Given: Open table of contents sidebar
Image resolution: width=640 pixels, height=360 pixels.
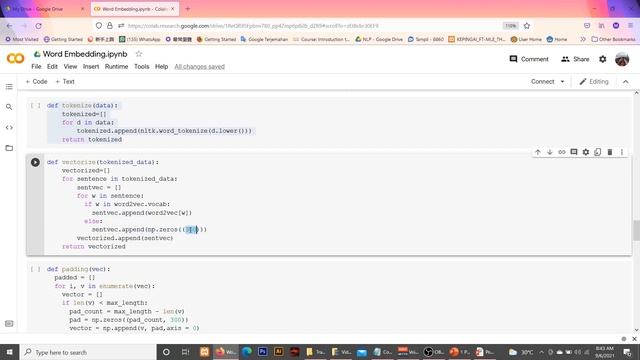Looking at the screenshot, I should [x=9, y=87].
